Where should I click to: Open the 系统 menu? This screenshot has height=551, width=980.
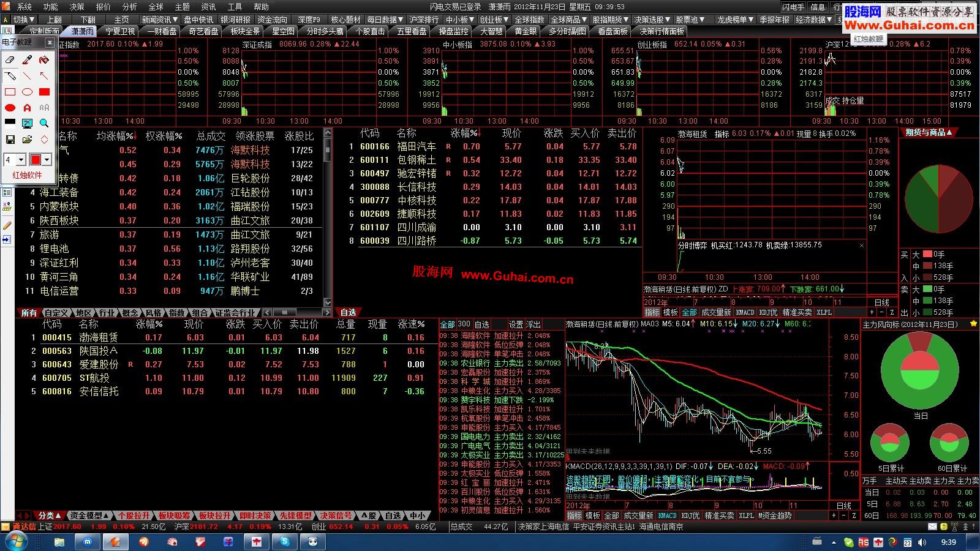point(24,7)
